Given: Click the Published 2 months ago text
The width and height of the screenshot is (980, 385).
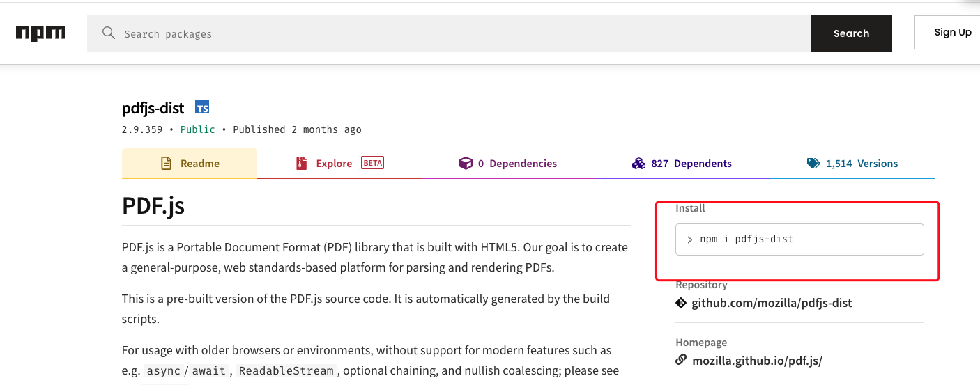Looking at the screenshot, I should click(x=297, y=129).
